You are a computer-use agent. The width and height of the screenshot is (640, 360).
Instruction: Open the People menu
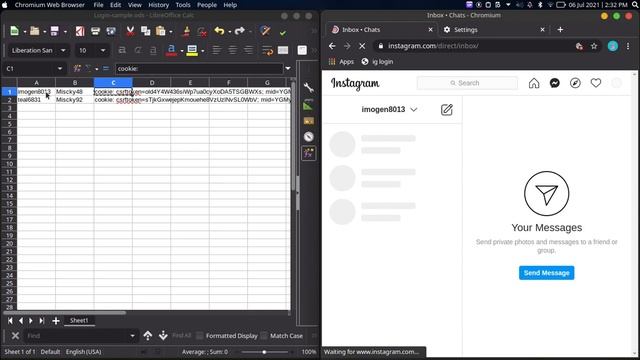207,5
